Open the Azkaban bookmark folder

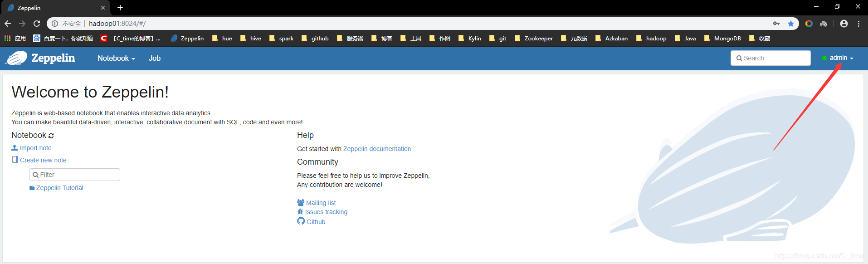tap(612, 39)
